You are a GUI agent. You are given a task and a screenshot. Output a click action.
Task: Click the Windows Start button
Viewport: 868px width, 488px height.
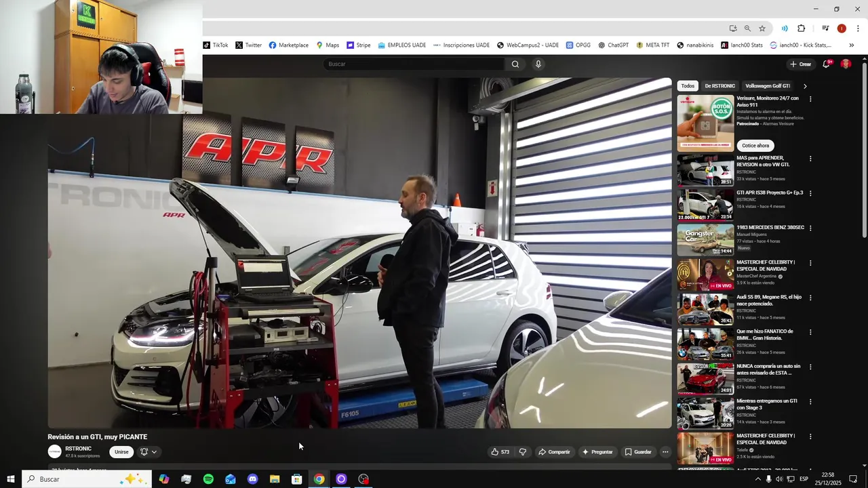(x=10, y=479)
